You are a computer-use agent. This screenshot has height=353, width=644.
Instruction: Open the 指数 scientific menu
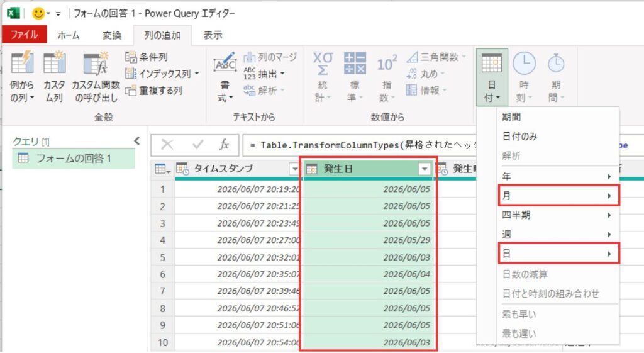click(387, 76)
